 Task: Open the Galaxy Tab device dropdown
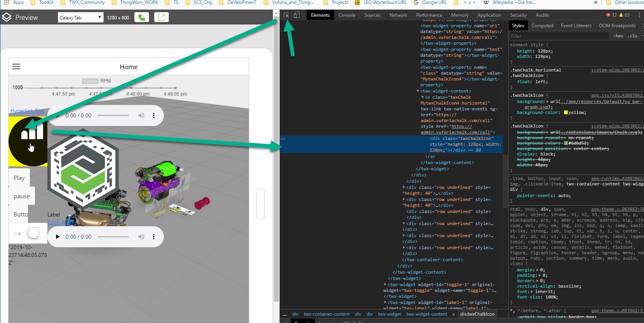coord(81,17)
